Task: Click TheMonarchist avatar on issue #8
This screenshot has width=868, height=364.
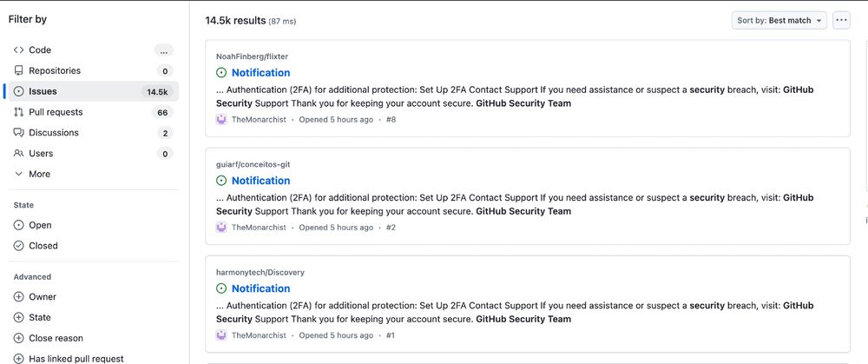Action: tap(221, 120)
